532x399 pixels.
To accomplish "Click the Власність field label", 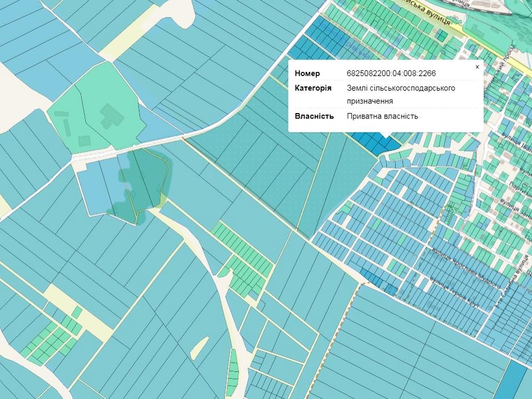I will (314, 116).
